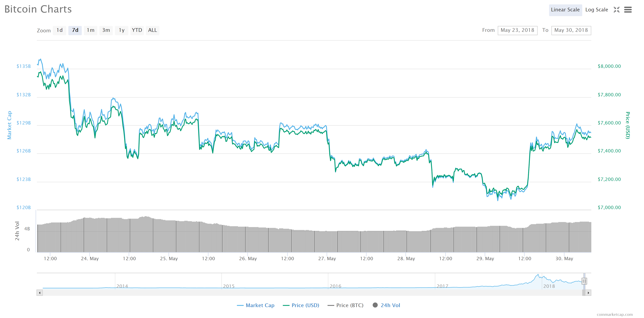
Task: Click the Bitcoin Charts heading
Action: pos(38,9)
